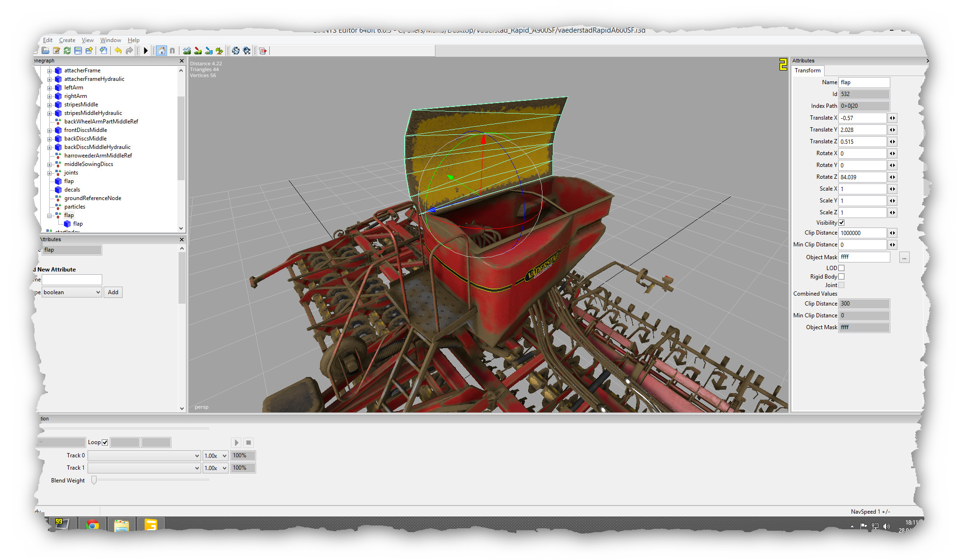The image size is (958, 560).
Task: Click the open file toolbar icon
Action: tap(45, 51)
